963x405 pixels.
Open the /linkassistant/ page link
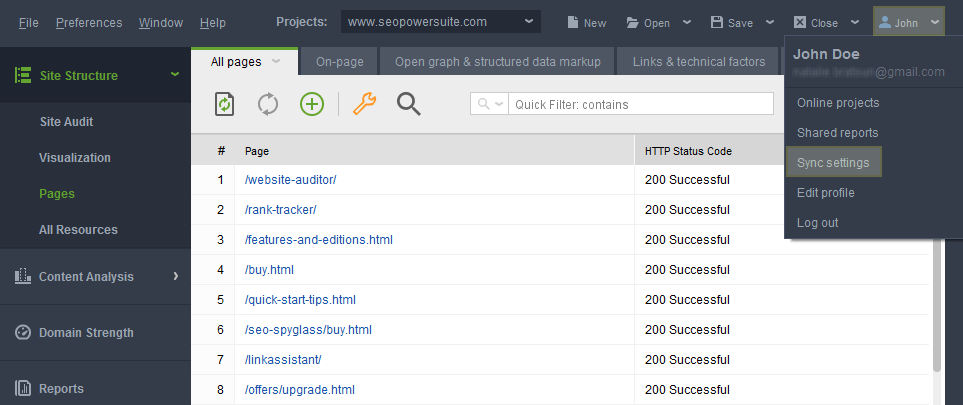tap(283, 360)
